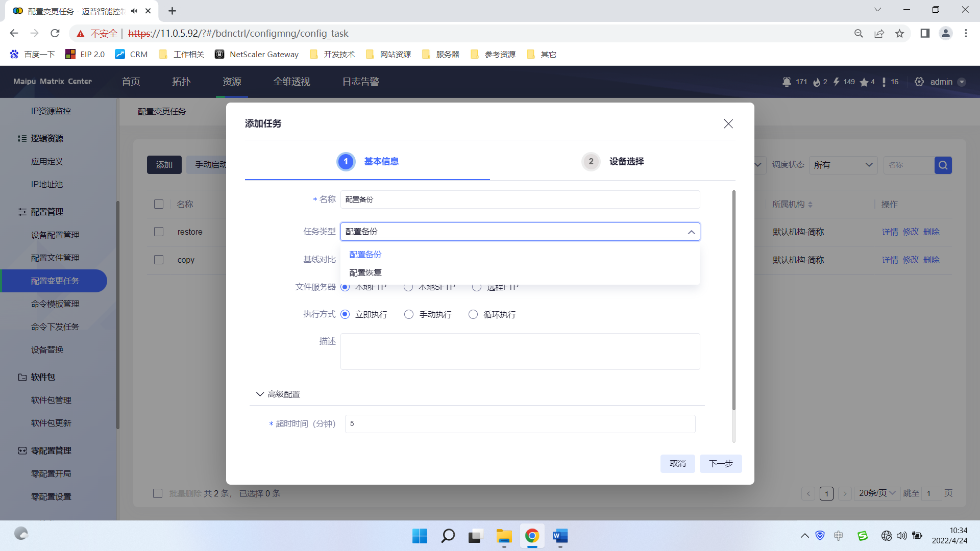The width and height of the screenshot is (980, 551).
Task: Select the 循环执行 radio button
Action: pyautogui.click(x=473, y=314)
